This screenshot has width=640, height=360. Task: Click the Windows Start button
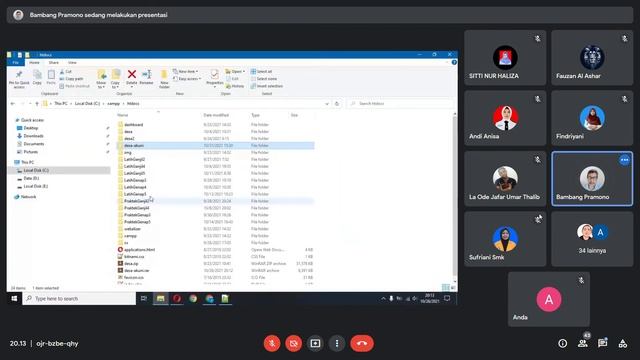point(14,299)
